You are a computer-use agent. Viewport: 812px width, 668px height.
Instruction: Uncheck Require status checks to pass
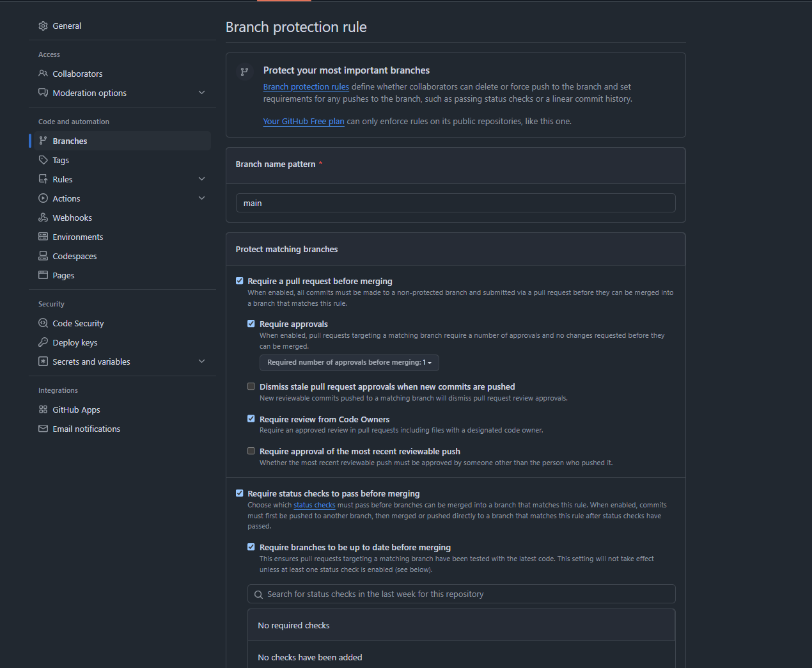click(240, 493)
